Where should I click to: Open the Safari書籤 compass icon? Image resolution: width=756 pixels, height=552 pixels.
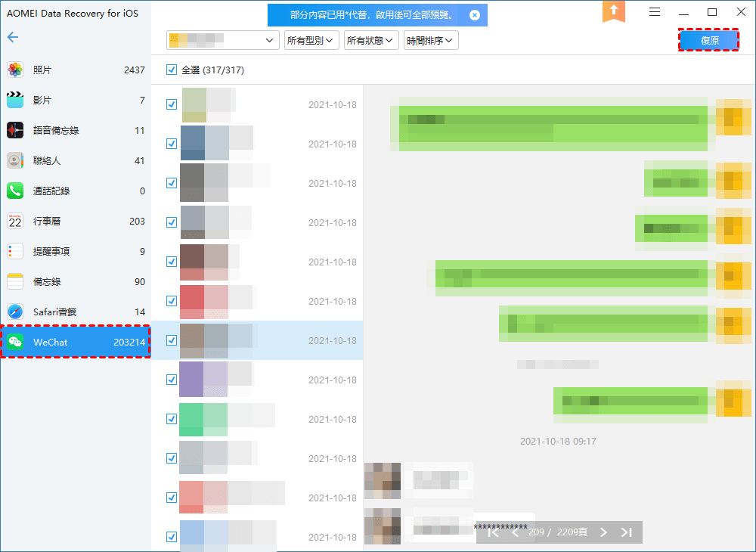(x=15, y=312)
